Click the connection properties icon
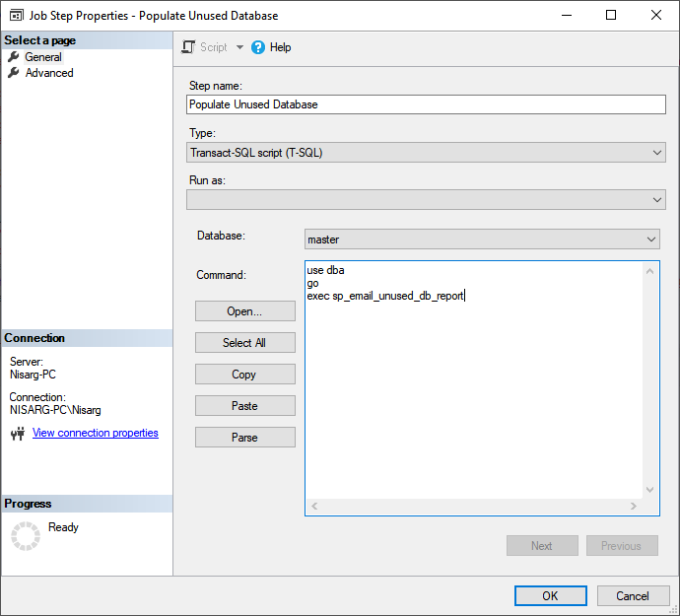 coord(17,434)
